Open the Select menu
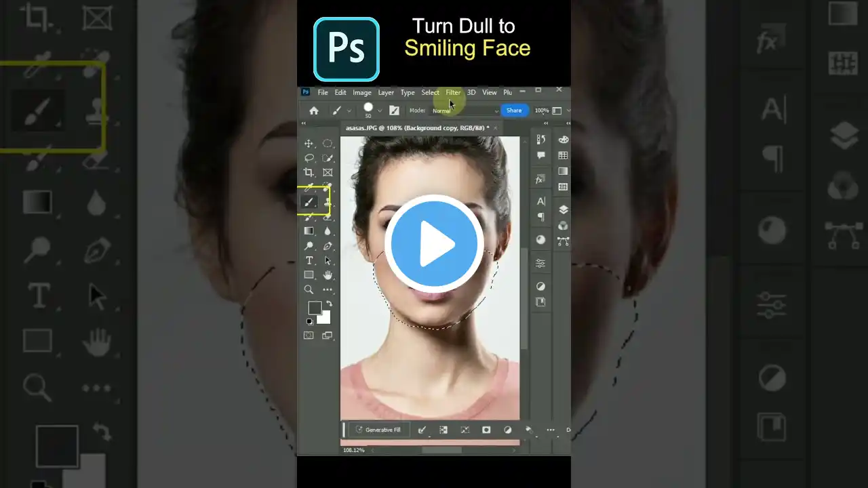The height and width of the screenshot is (488, 868). [430, 92]
